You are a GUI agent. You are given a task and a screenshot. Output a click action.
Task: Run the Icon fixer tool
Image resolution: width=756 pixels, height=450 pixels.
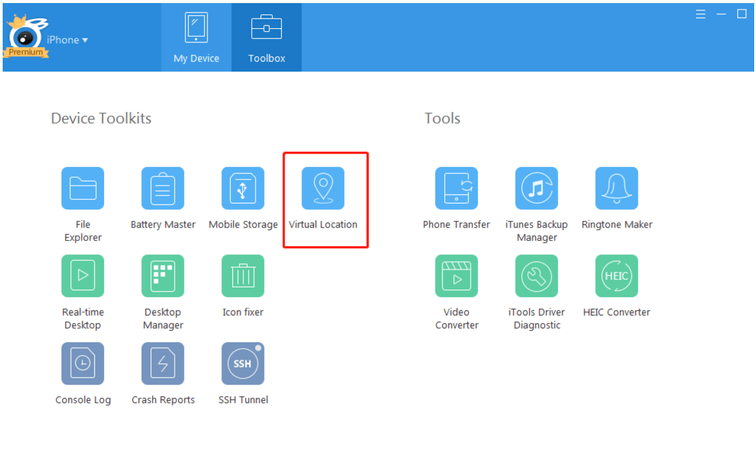click(243, 276)
